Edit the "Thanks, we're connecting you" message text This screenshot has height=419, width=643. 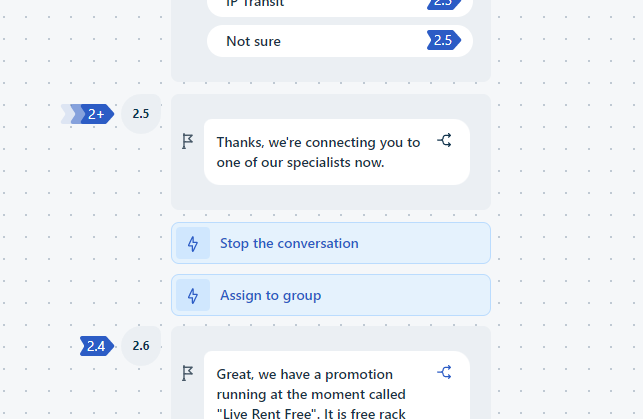pos(319,153)
